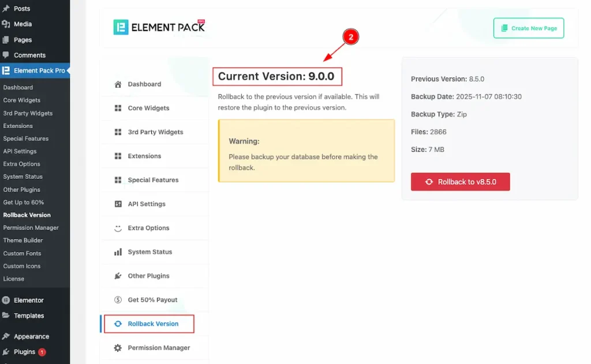Screen dimensions: 591x364
Task: Expand the Element Pack Pro sidebar menu arrow
Action: pyautogui.click(x=67, y=70)
